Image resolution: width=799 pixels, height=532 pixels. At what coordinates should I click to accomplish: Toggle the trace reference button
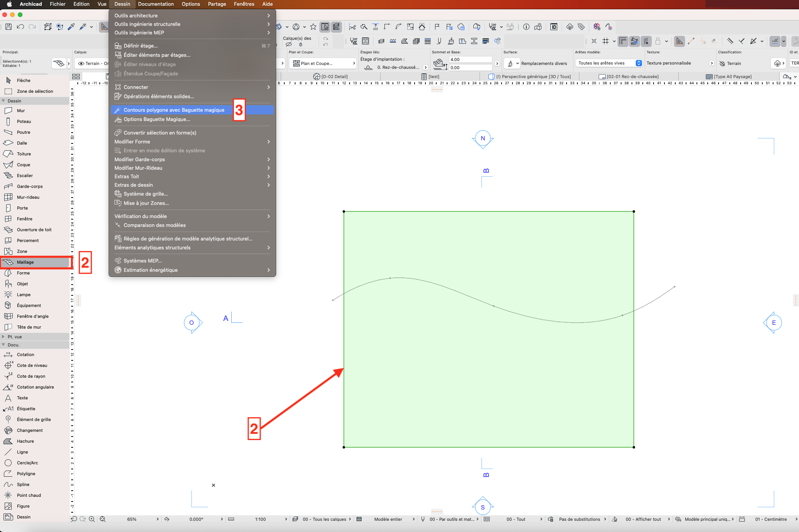tap(325, 27)
